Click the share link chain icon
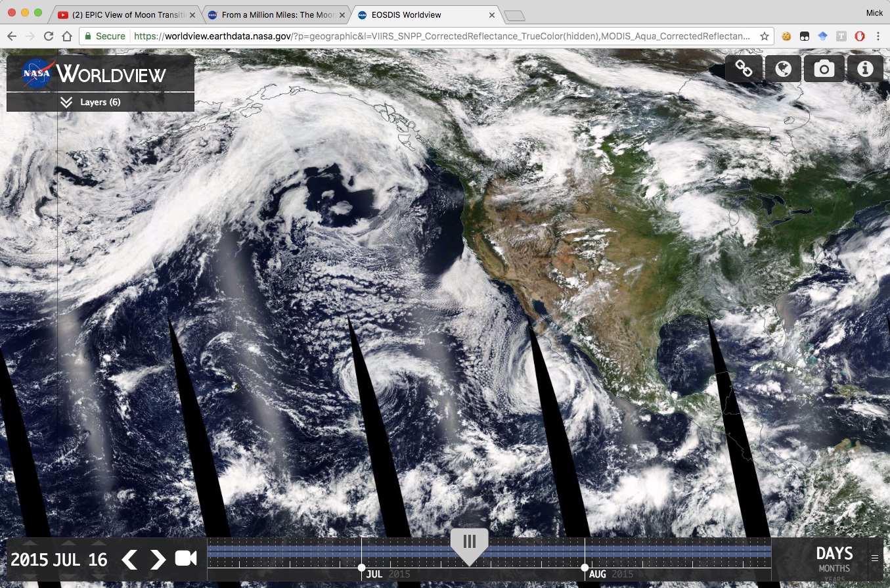The height and width of the screenshot is (588, 890). (744, 68)
